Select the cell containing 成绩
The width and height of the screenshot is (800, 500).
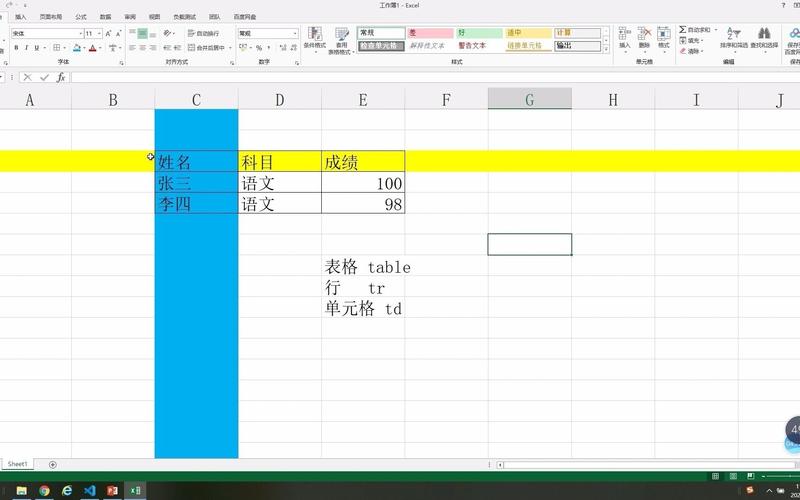363,161
